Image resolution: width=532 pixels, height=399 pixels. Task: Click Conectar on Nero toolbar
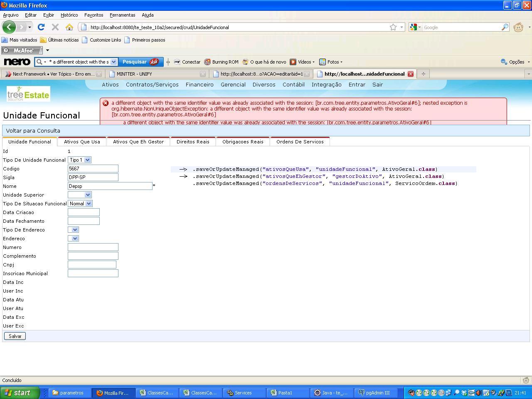[187, 62]
